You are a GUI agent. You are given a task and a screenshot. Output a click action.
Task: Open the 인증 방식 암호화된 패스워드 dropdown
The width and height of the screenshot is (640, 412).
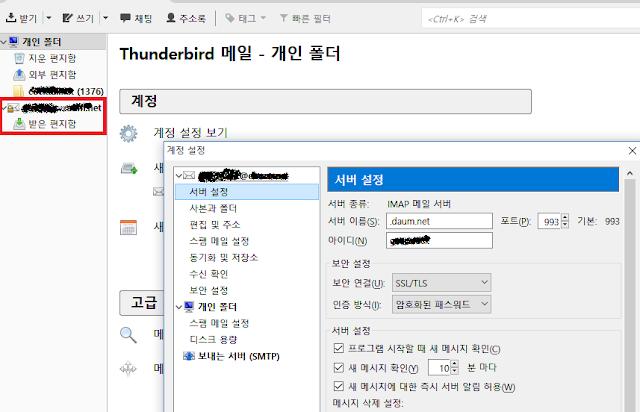[x=441, y=305]
